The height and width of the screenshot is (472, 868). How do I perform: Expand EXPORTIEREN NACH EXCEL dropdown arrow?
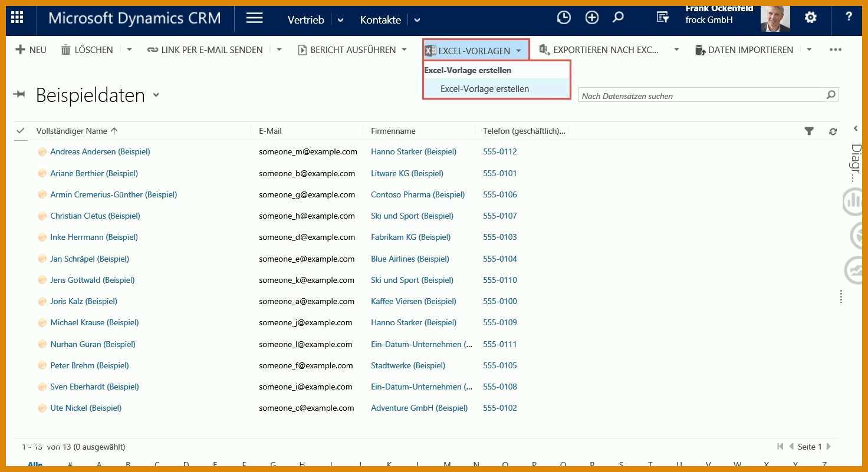point(676,50)
